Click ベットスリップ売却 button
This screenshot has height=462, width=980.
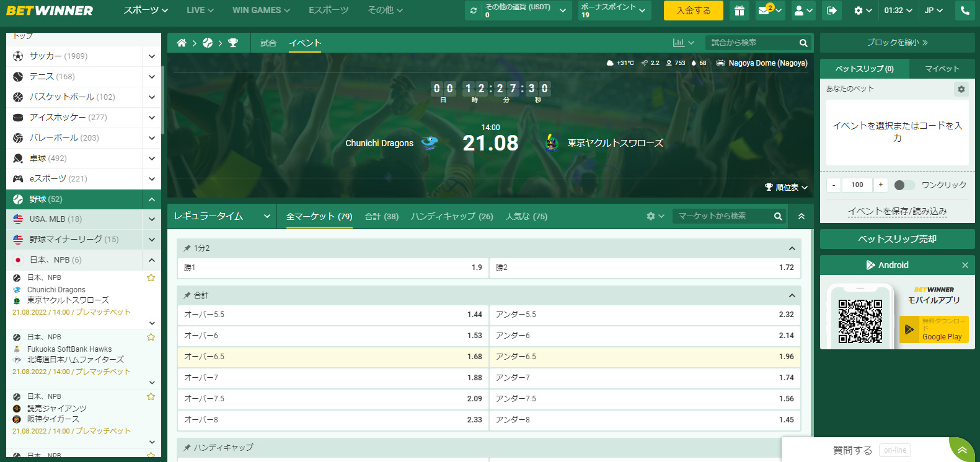[x=898, y=239]
